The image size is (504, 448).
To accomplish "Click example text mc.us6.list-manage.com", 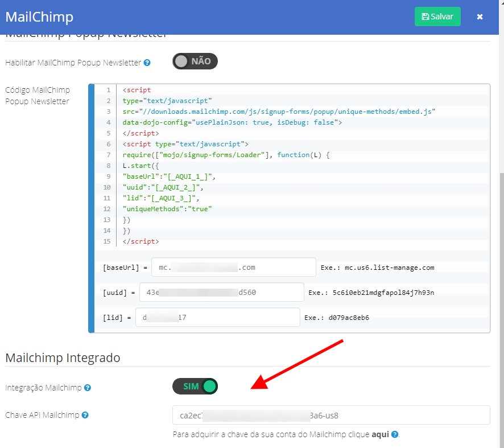I will (x=389, y=268).
